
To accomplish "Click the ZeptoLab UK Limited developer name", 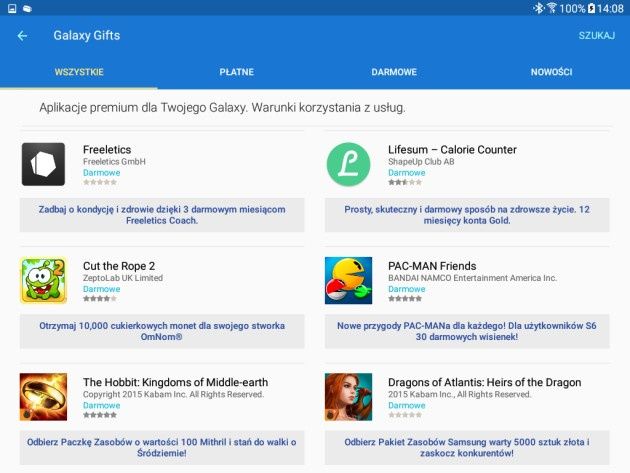I will tap(123, 278).
